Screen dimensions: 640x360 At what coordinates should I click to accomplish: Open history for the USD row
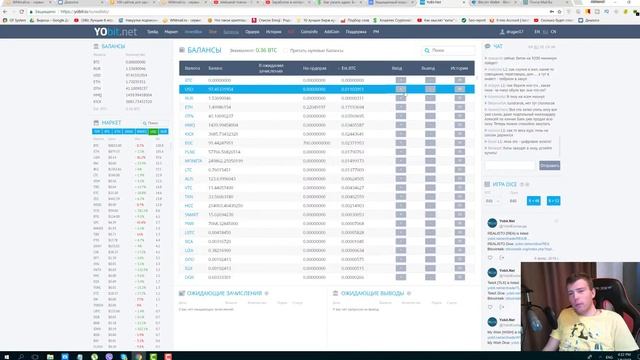(x=460, y=89)
